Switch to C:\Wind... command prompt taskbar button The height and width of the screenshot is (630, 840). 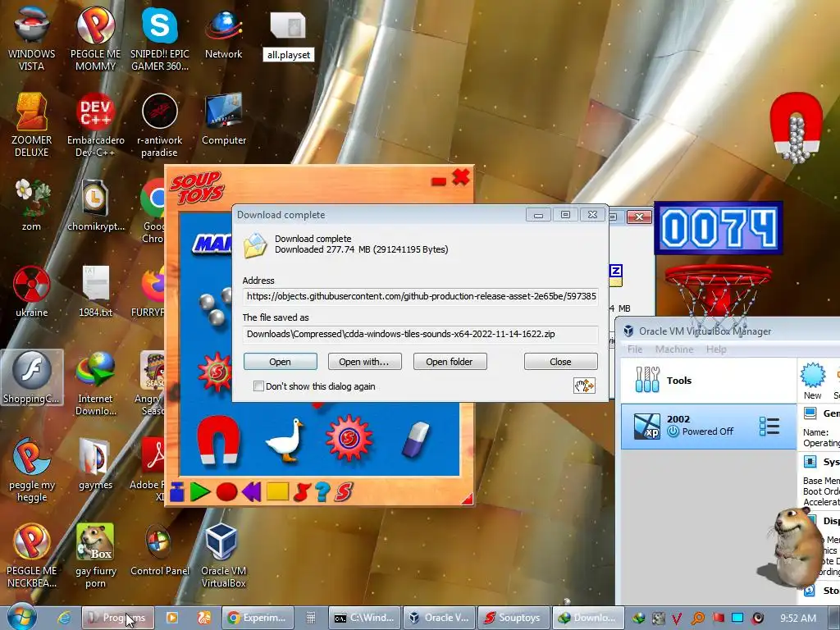[365, 618]
